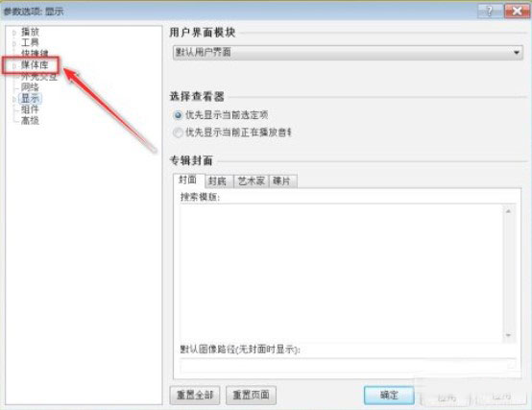
Task: Focus the 默认图像路径 input field
Action: 349,365
